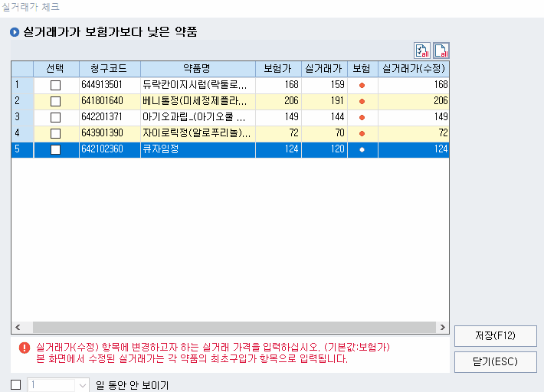Click the horizontal scrollbar left arrow
Viewport: 544px width, 392px height.
pyautogui.click(x=18, y=327)
